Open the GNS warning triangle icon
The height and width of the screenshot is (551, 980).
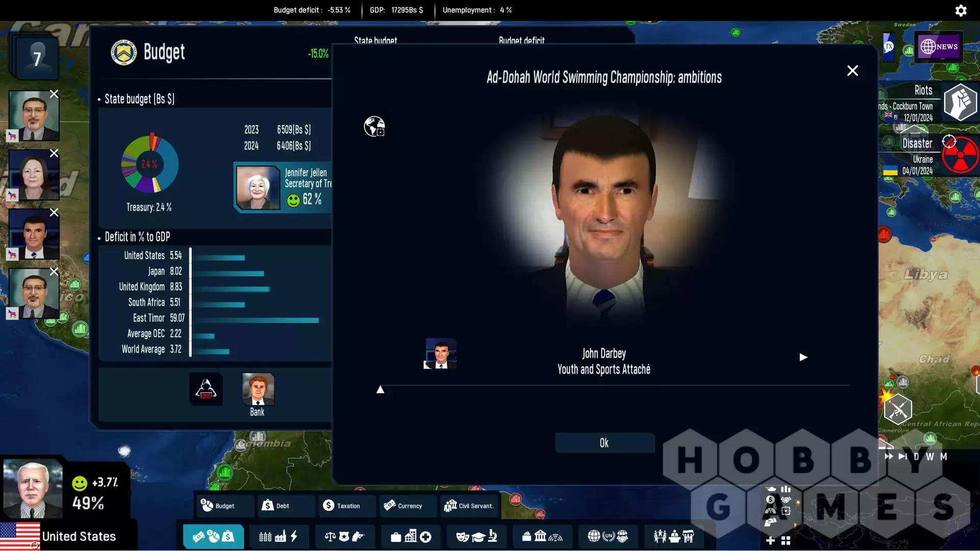point(206,389)
